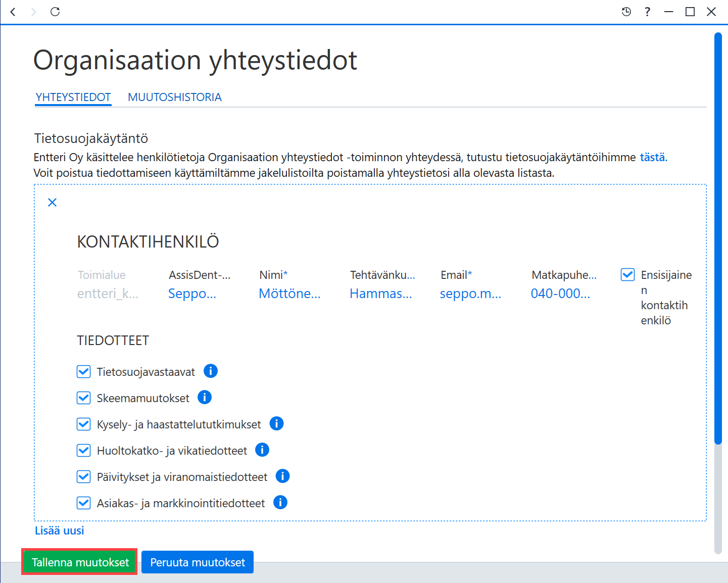Toggle the Tietosuojavastaavat checkbox
This screenshot has height=583, width=728.
click(x=83, y=372)
